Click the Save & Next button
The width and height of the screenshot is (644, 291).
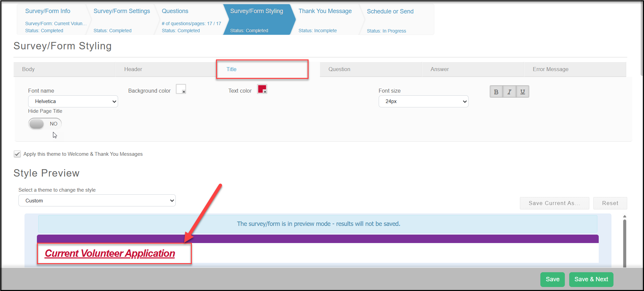pyautogui.click(x=591, y=279)
